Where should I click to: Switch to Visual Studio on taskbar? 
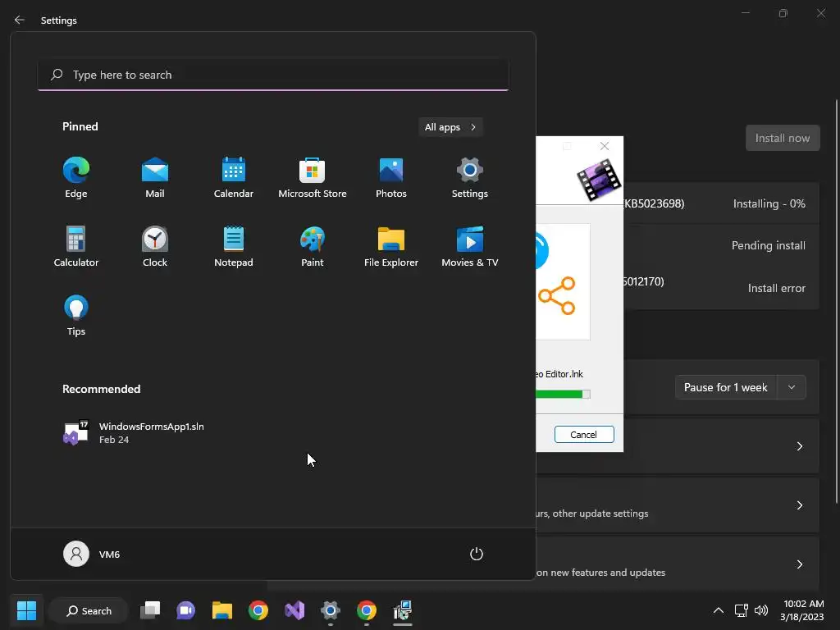click(x=294, y=610)
